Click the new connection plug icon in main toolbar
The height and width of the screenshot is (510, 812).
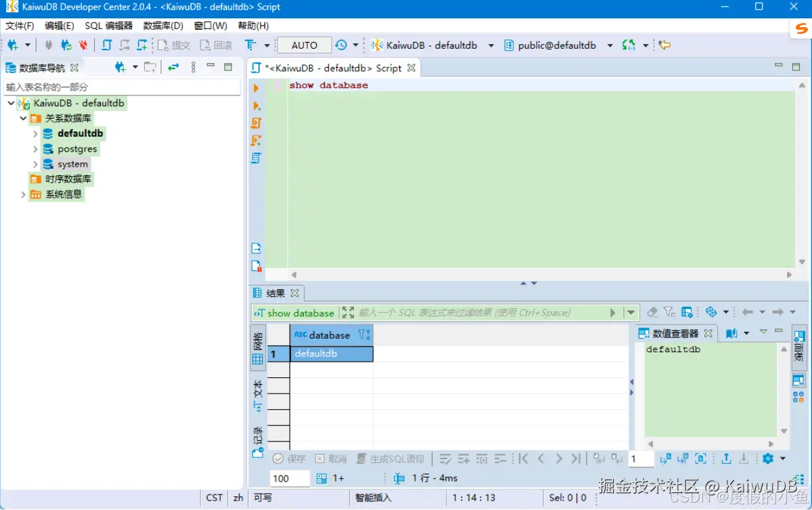[13, 45]
